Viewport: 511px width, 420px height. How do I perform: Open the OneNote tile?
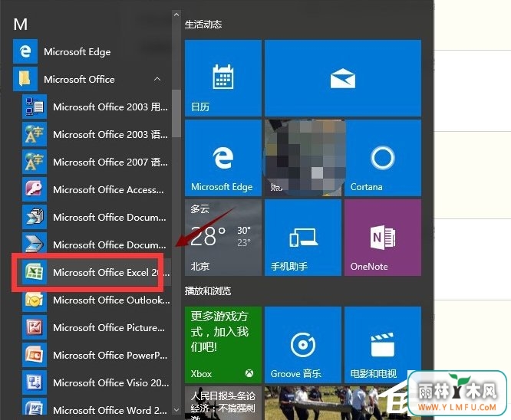pyautogui.click(x=383, y=238)
